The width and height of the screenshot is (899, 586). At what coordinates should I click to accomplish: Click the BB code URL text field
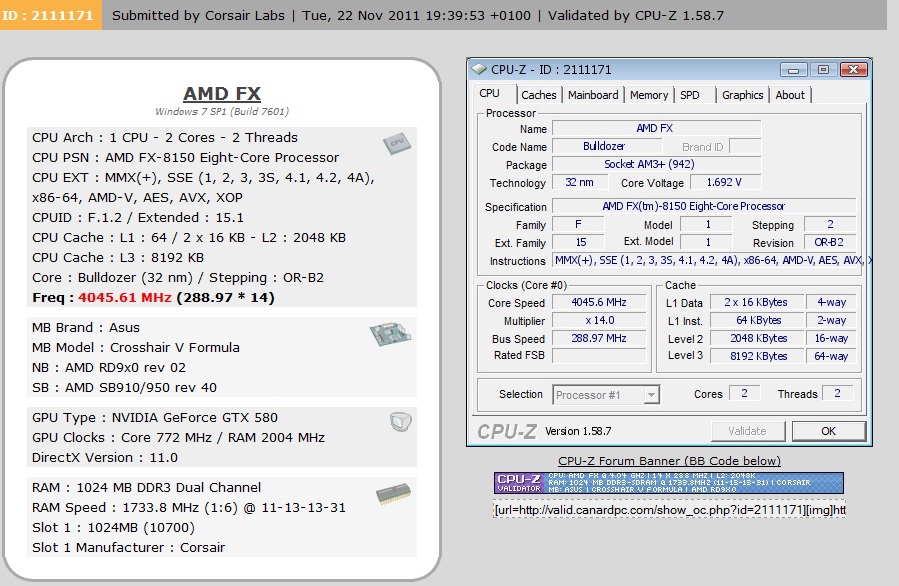point(669,510)
